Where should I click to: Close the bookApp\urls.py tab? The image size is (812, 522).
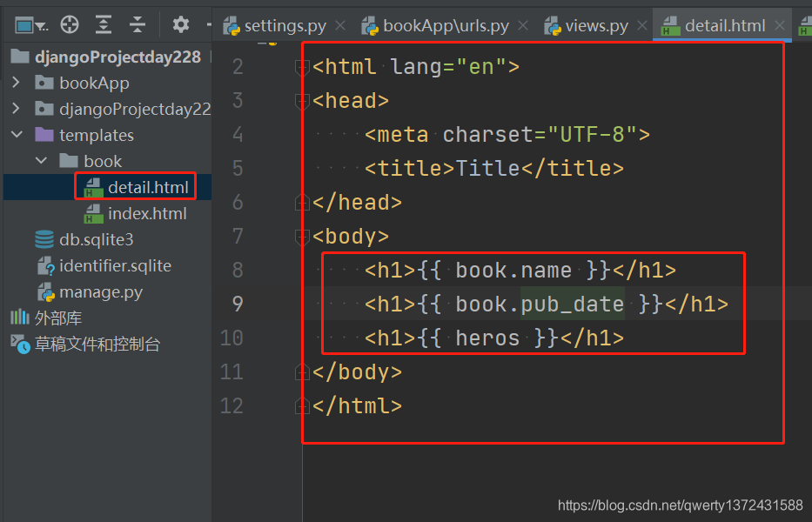coord(524,25)
